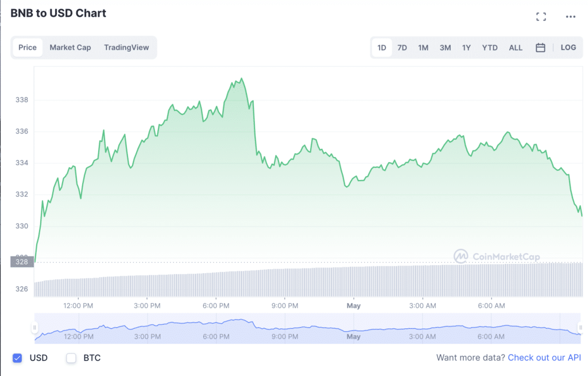Select the 1D time range
Screen dimensions: 588x376
coord(382,48)
